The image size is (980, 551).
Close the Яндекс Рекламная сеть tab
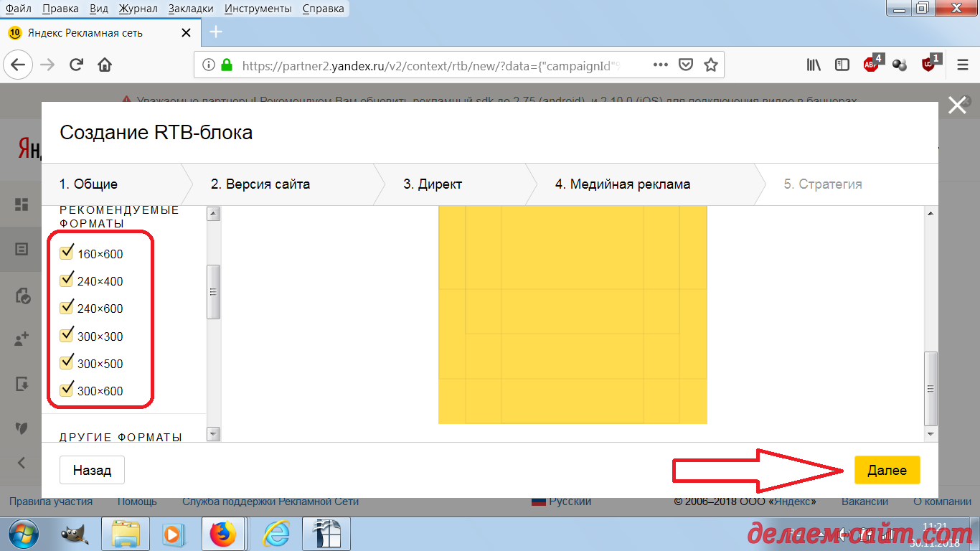pos(186,32)
